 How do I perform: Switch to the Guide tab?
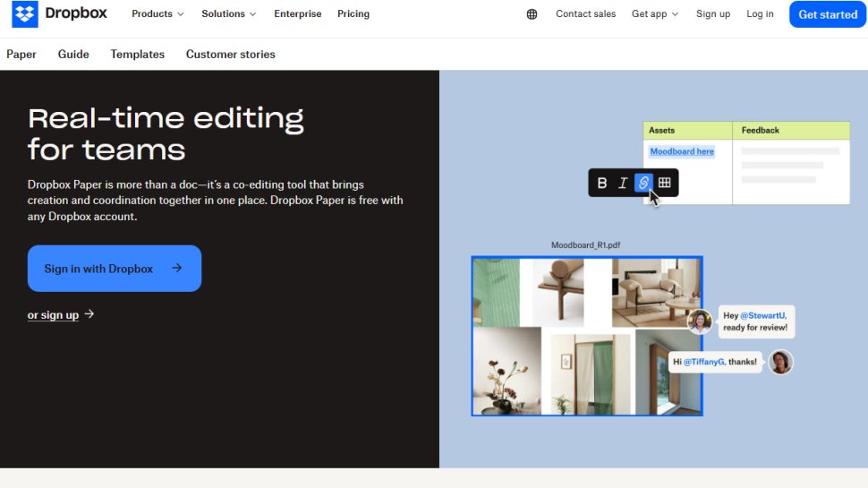[x=73, y=55]
